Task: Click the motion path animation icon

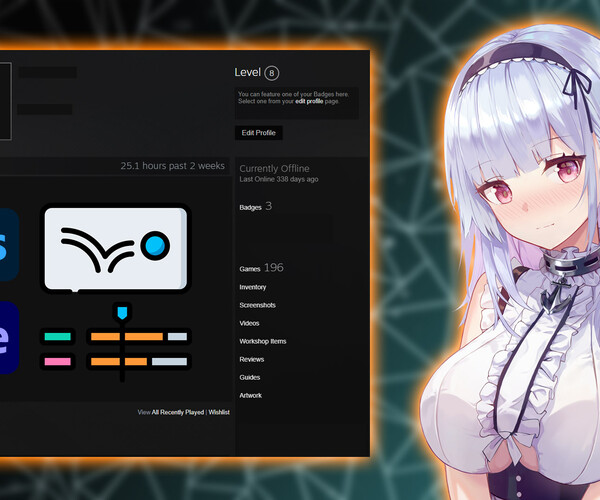Action: point(116,248)
